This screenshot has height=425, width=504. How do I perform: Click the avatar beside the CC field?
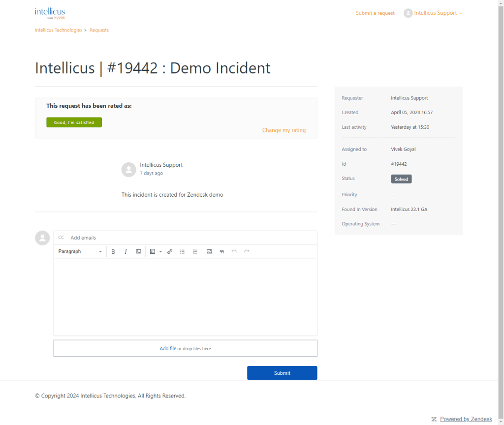pos(42,238)
